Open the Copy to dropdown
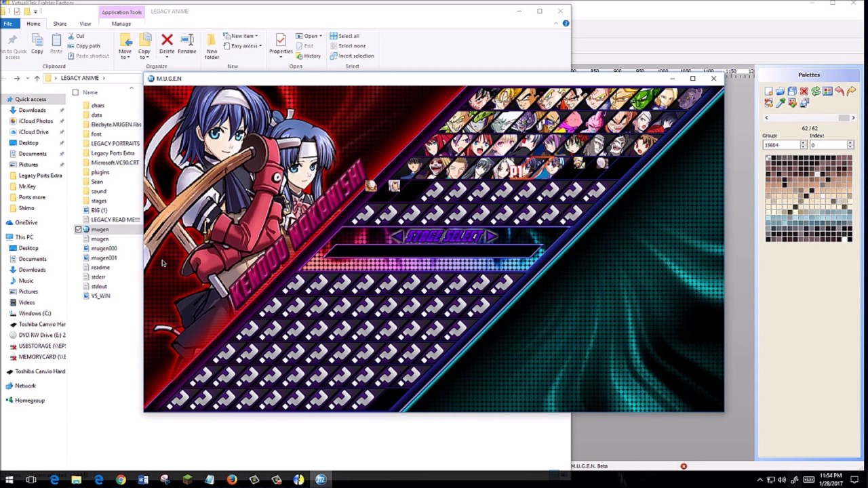This screenshot has height=488, width=868. tap(144, 46)
